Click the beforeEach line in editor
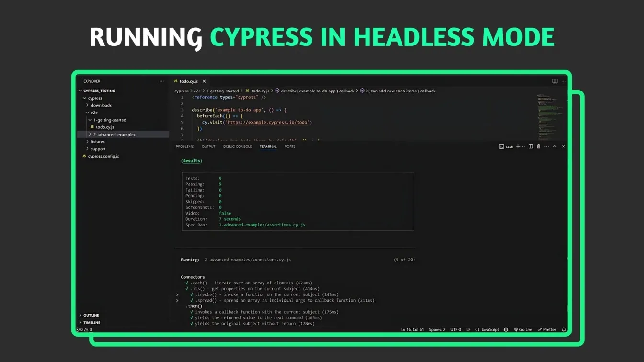 pyautogui.click(x=220, y=116)
